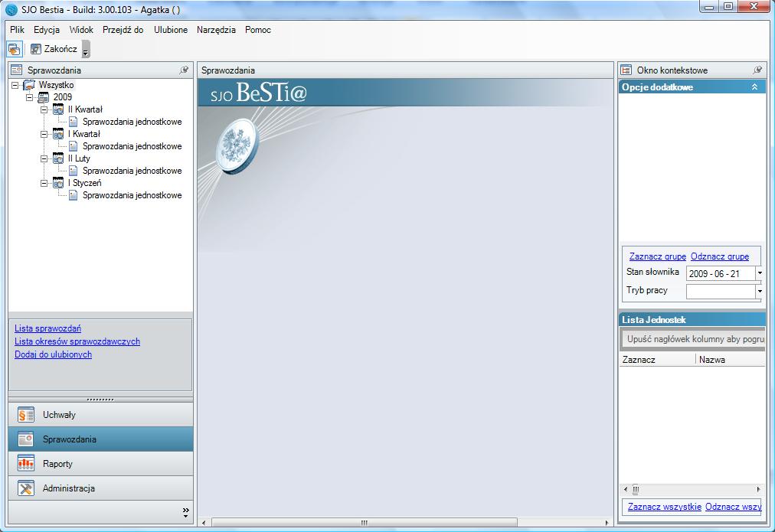Collapse the 2009 tree node
This screenshot has width=775, height=532.
click(30, 97)
